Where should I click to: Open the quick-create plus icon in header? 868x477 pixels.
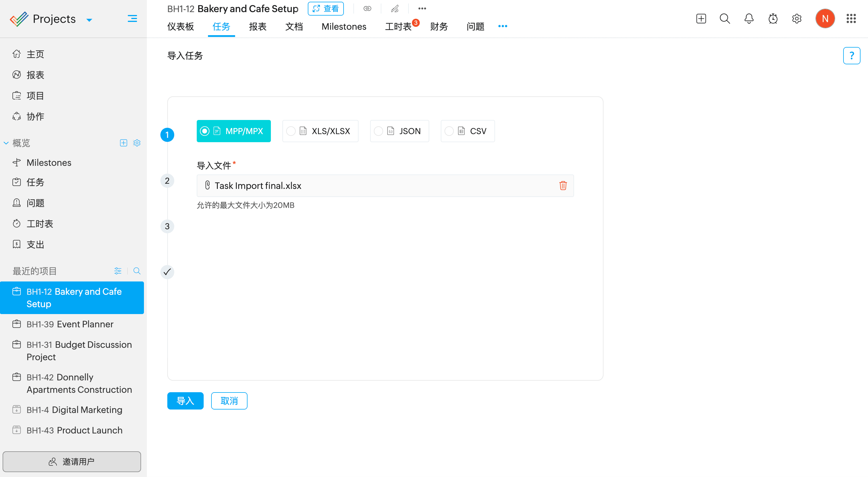point(701,18)
